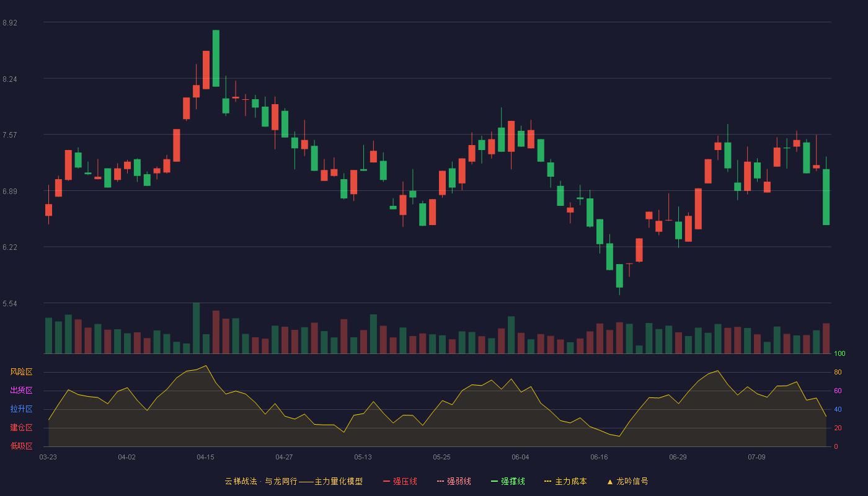Image resolution: width=868 pixels, height=496 pixels.
Task: Toggle the 龙吟信号 legend entry
Action: tap(627, 481)
